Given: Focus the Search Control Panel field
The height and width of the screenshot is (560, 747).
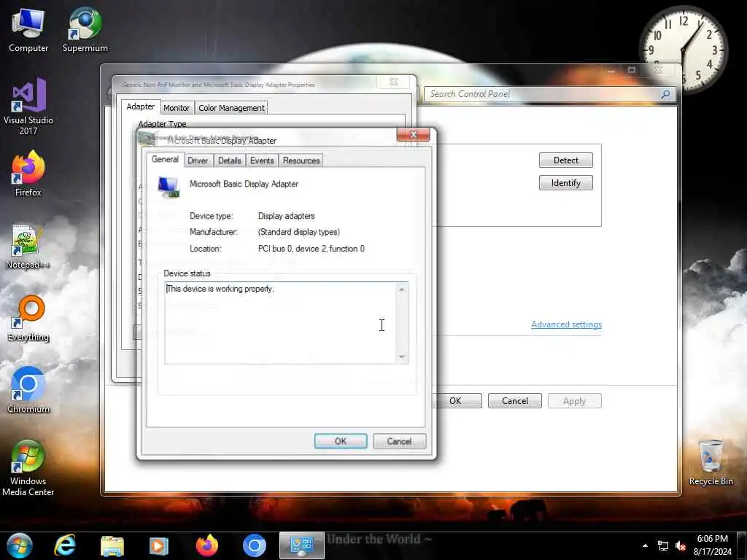Looking at the screenshot, I should coord(543,94).
